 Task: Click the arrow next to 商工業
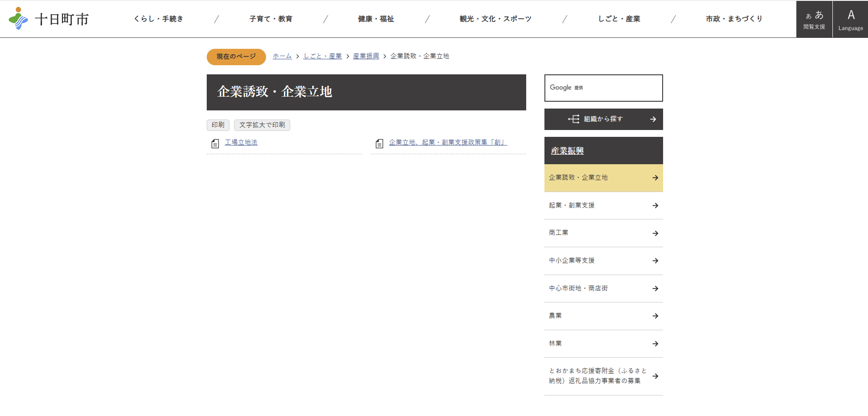tap(655, 234)
